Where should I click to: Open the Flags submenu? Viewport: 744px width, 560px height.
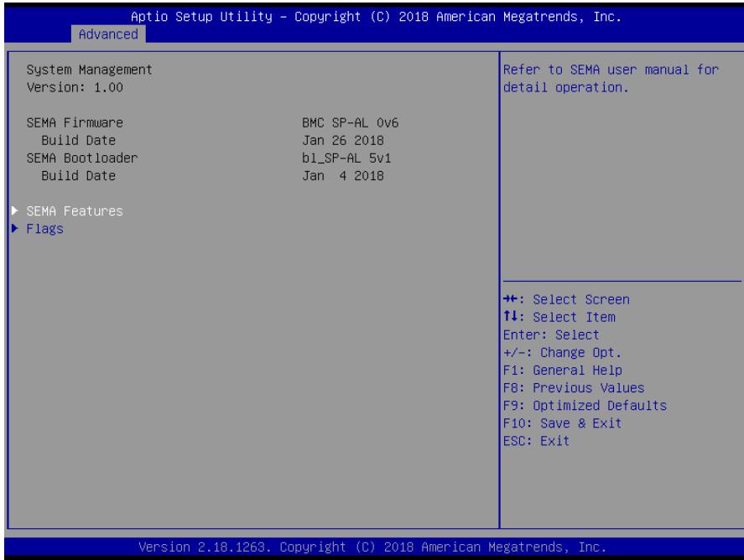point(44,229)
